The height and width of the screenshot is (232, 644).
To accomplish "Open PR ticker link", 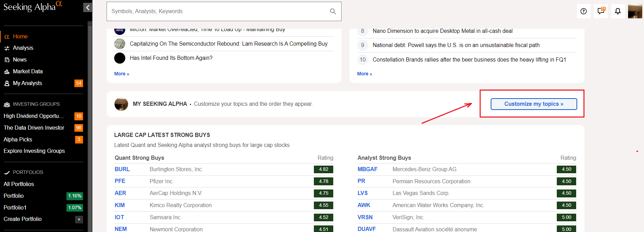I will (361, 181).
